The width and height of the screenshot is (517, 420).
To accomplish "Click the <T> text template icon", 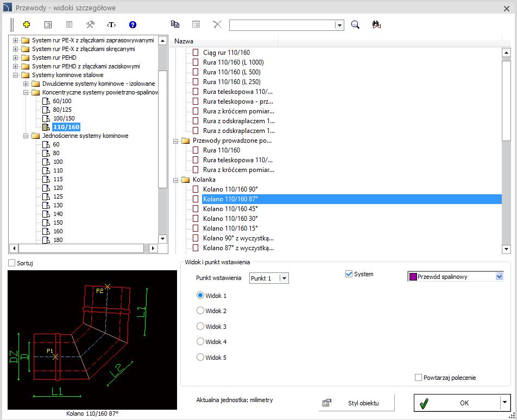I will click(x=111, y=25).
